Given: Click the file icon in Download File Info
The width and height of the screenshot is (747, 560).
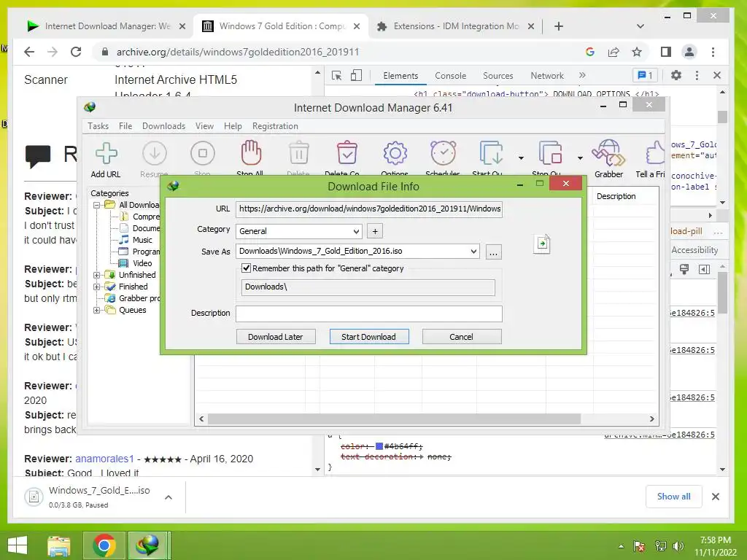Looking at the screenshot, I should click(542, 244).
